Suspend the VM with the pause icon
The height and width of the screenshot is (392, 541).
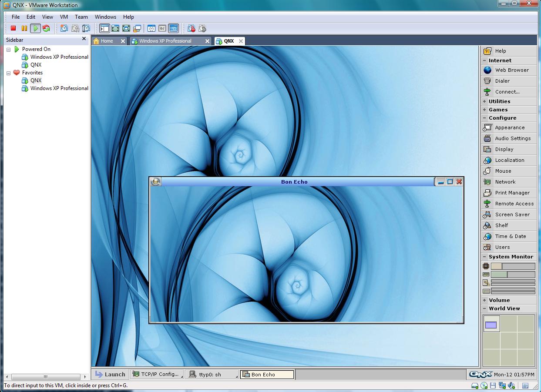(24, 28)
